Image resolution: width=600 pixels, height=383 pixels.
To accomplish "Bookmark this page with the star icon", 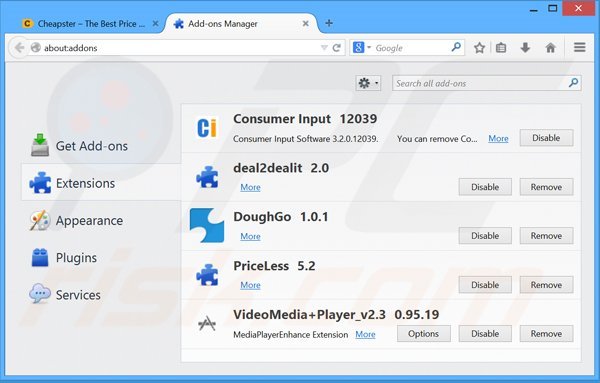I will 479,48.
